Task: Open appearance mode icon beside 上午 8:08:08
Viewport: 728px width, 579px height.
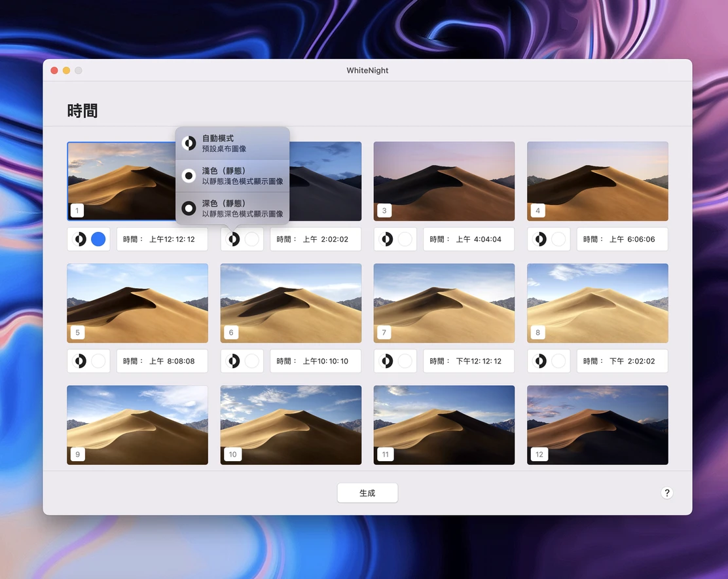Action: tap(81, 361)
